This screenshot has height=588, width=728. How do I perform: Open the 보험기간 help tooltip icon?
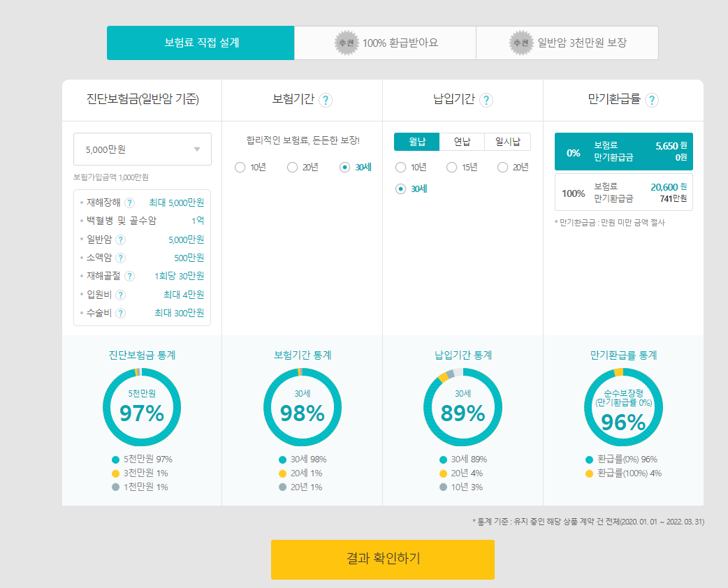(x=325, y=100)
